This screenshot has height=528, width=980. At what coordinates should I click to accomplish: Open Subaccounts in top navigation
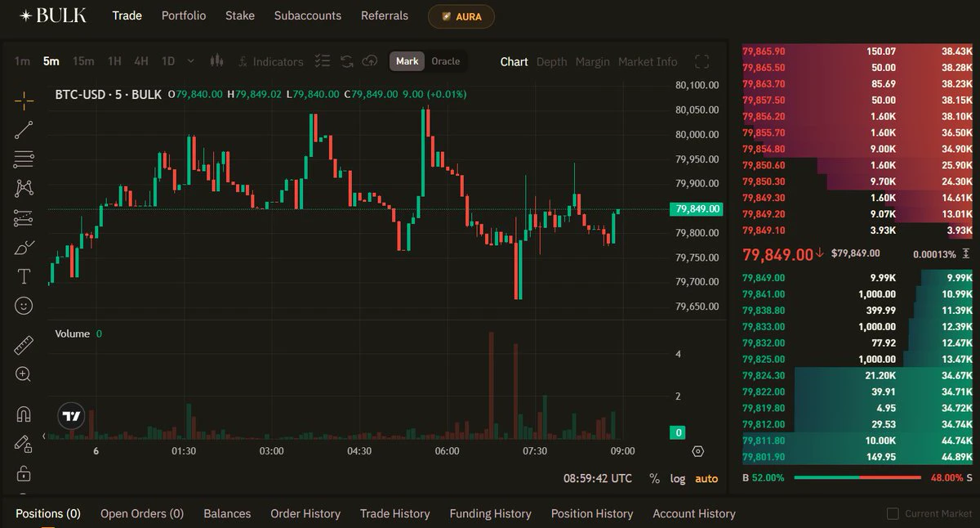point(308,16)
